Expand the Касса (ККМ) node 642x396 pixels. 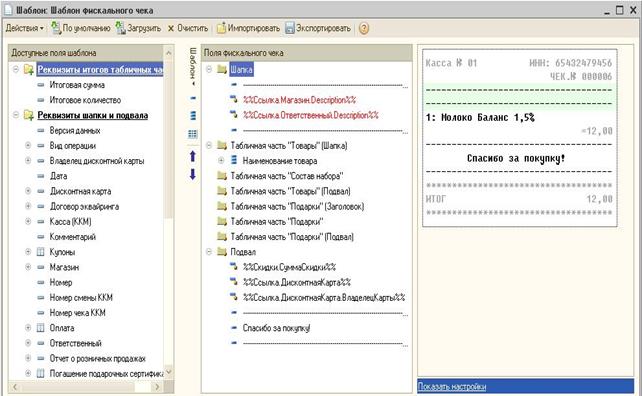pos(28,221)
